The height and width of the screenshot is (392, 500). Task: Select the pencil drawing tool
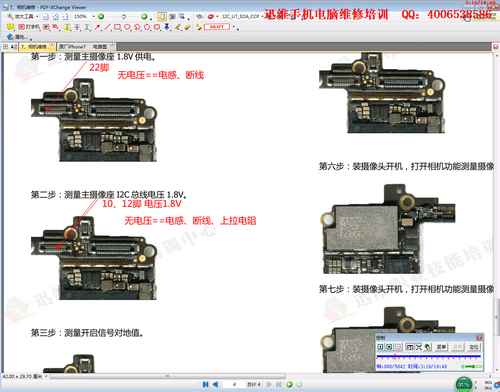[x=178, y=27]
